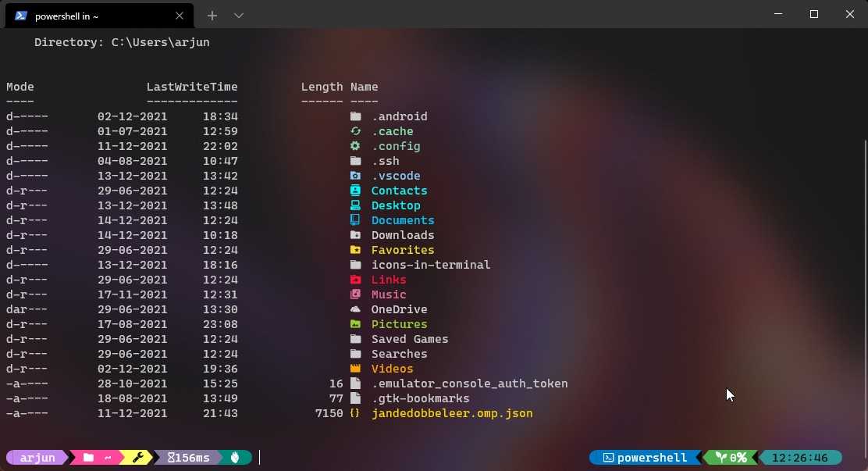Click the OneDrive folder name
Screen dimensions: 868x471
(399, 309)
